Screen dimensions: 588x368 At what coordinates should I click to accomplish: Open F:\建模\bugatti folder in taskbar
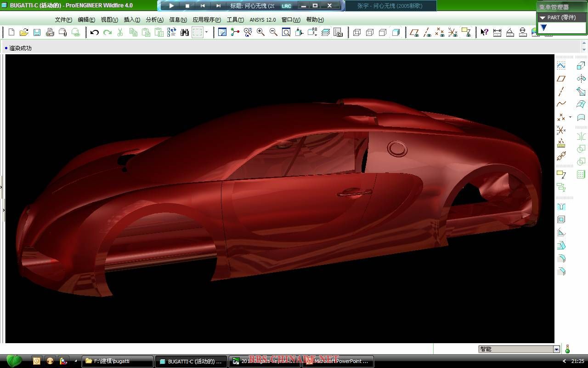coord(118,362)
